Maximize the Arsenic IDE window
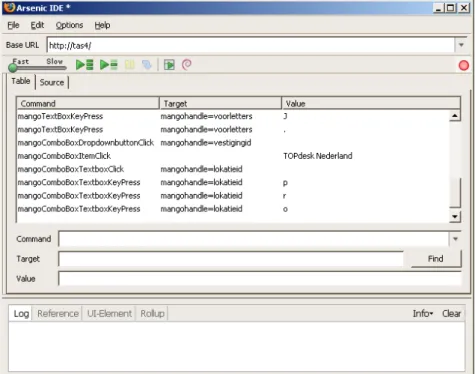The image size is (475, 374). click(450, 8)
